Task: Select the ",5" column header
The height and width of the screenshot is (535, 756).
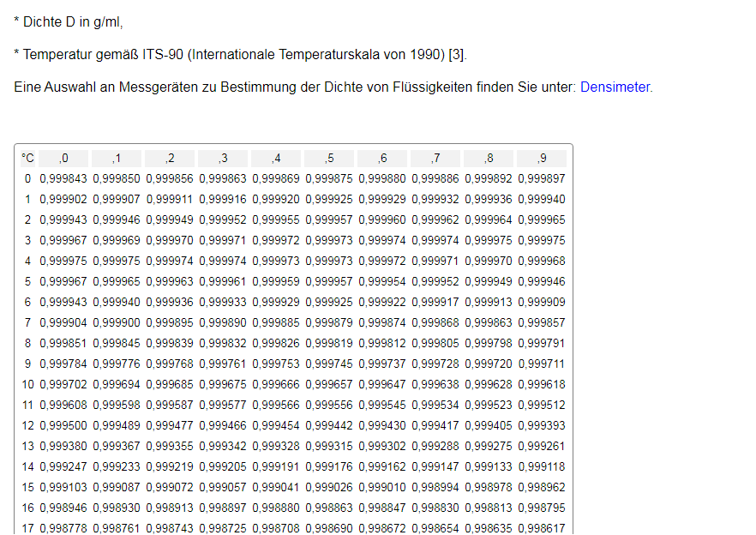Action: pyautogui.click(x=329, y=158)
